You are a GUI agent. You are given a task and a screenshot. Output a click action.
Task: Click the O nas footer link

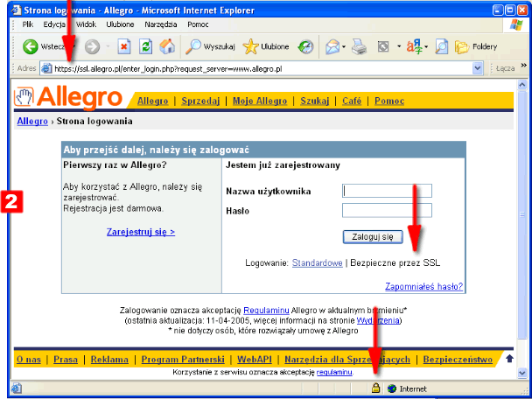(29, 360)
